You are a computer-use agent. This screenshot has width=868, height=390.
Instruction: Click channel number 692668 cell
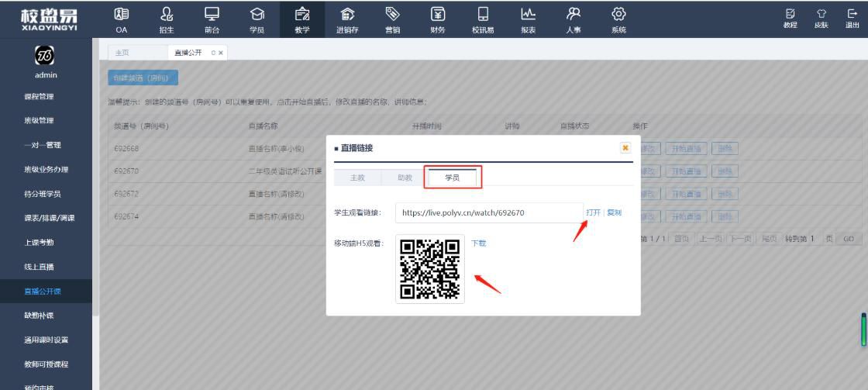126,148
